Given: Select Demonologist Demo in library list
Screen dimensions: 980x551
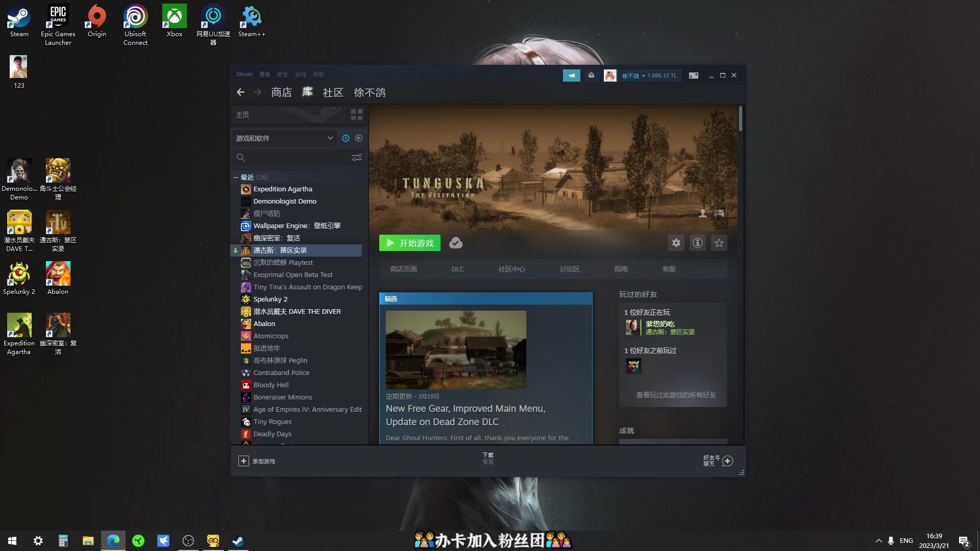Looking at the screenshot, I should tap(301, 202).
